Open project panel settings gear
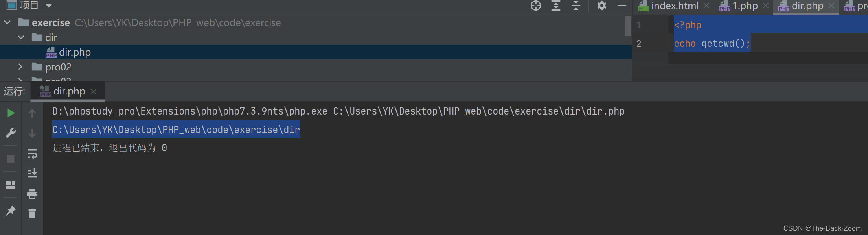 coord(602,6)
